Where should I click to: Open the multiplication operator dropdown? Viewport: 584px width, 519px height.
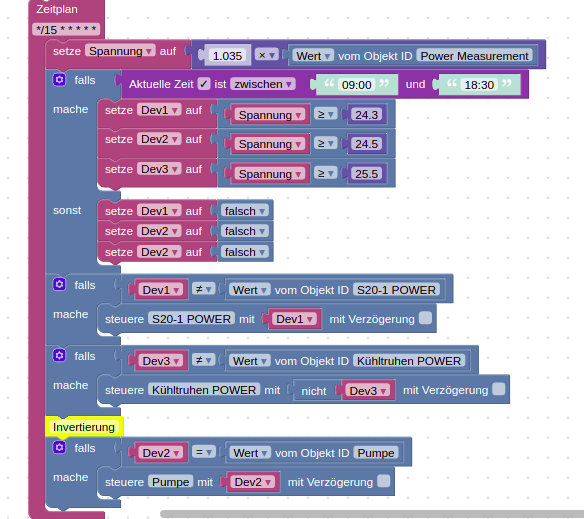point(267,56)
